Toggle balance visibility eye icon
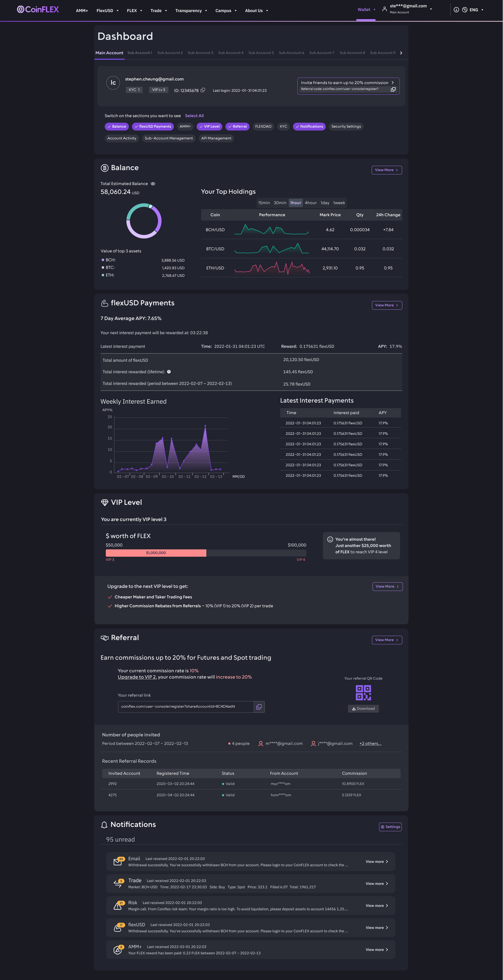 (153, 184)
